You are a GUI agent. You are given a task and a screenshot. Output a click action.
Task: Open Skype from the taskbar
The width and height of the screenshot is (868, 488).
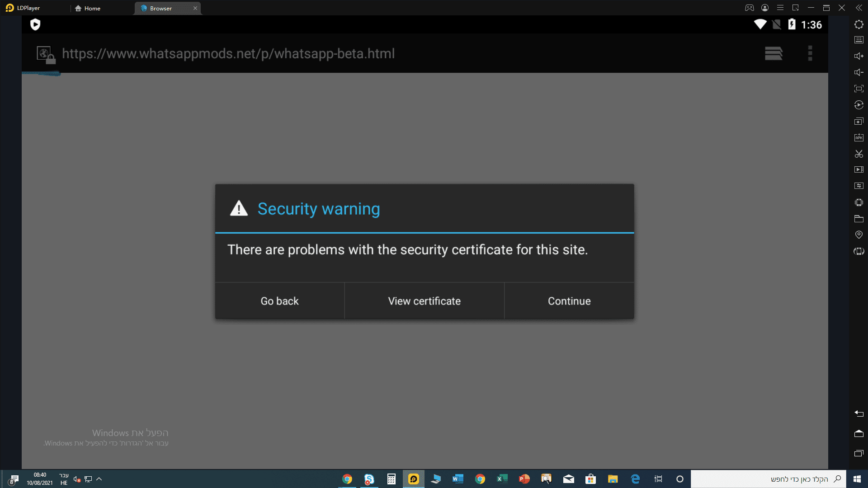pos(369,479)
